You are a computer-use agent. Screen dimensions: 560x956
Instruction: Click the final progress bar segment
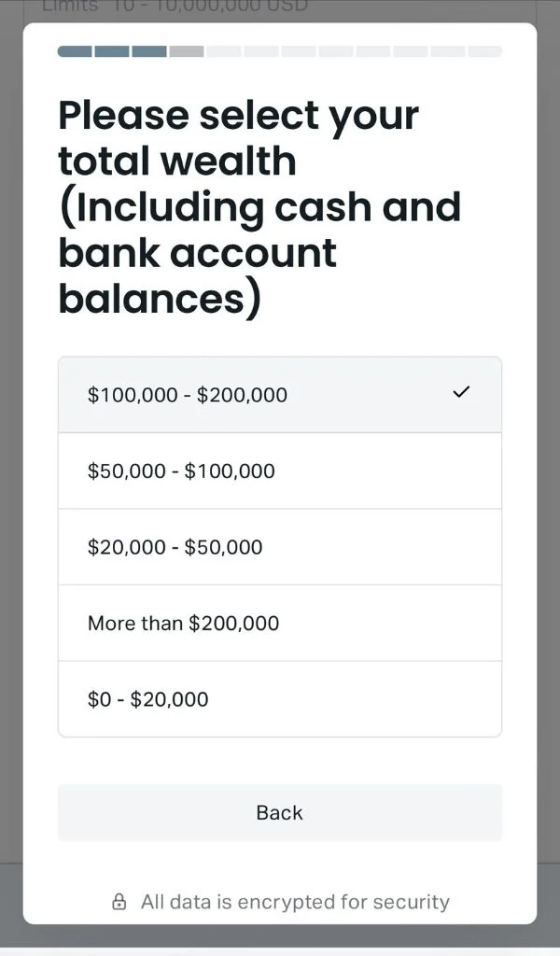pos(484,51)
